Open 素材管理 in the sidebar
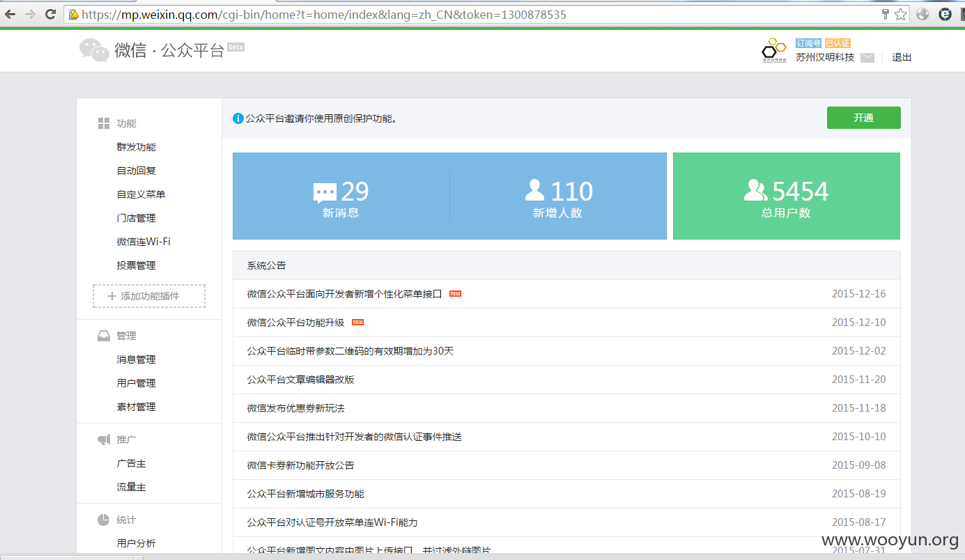The height and width of the screenshot is (560, 965). (137, 407)
